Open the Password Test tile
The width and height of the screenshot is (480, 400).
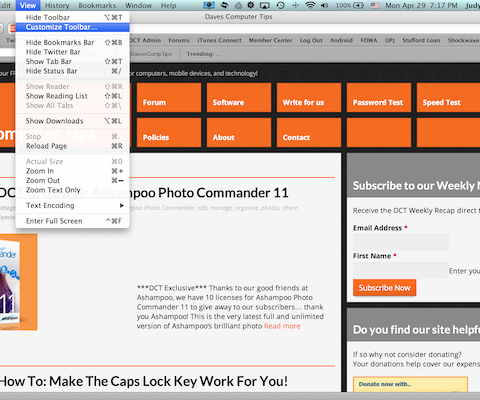pos(379,97)
